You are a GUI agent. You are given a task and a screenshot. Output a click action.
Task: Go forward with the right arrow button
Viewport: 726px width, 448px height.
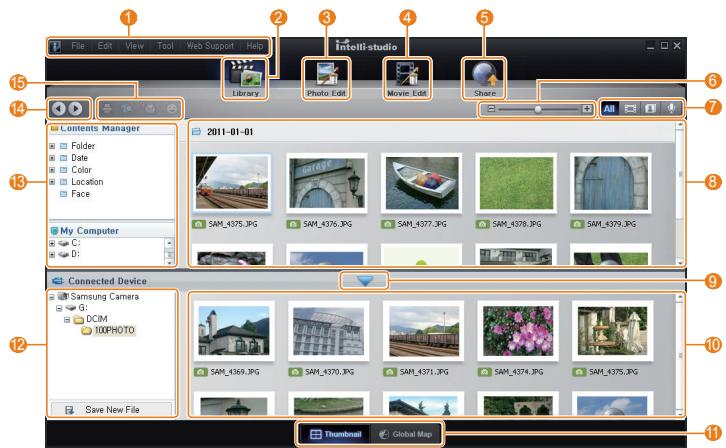[x=76, y=107]
